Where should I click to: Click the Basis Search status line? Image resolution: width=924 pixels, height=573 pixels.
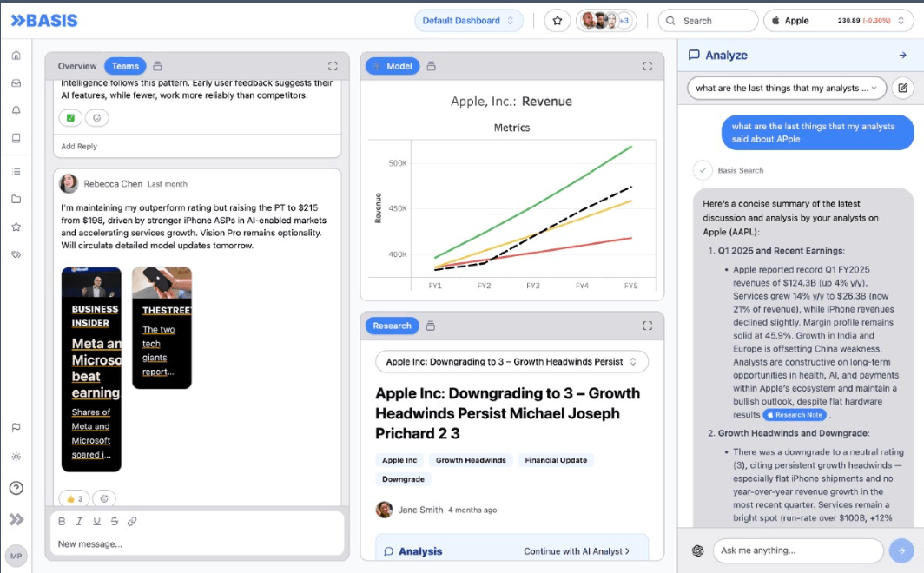(x=740, y=170)
